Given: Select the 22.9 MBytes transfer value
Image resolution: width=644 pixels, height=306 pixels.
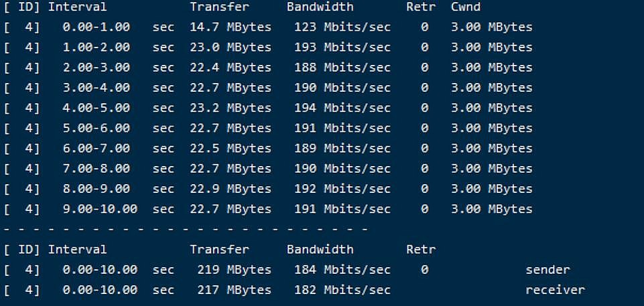Looking at the screenshot, I should click(x=231, y=189).
